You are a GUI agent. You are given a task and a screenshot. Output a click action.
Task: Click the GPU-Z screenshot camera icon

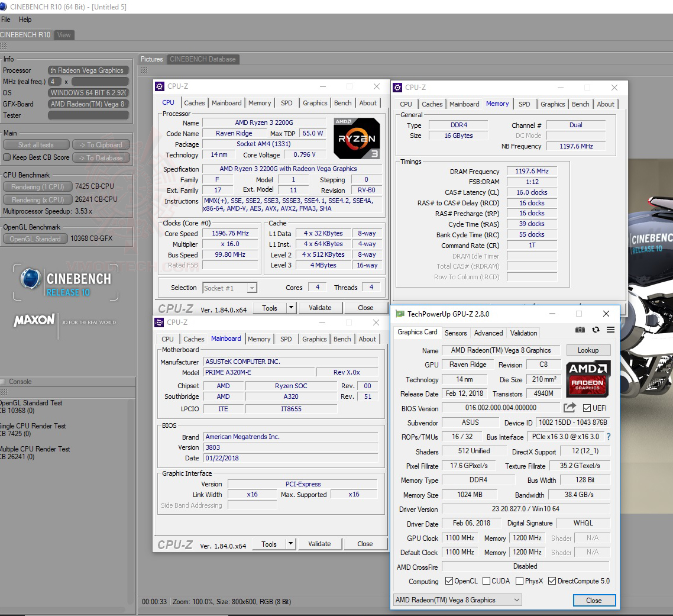click(580, 330)
